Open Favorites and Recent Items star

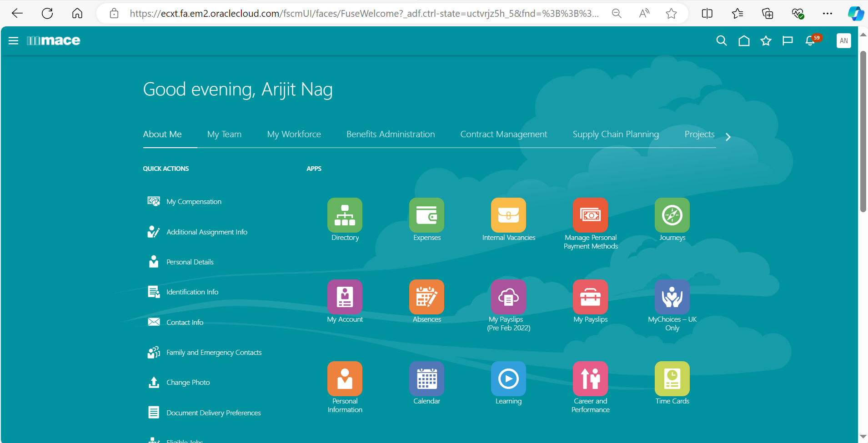[x=766, y=41]
